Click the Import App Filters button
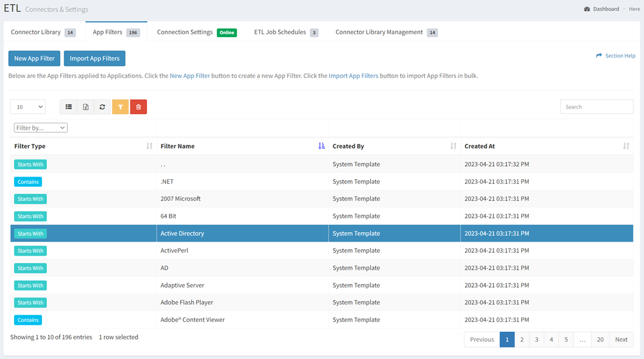Image resolution: width=644 pixels, height=359 pixels. (x=94, y=58)
